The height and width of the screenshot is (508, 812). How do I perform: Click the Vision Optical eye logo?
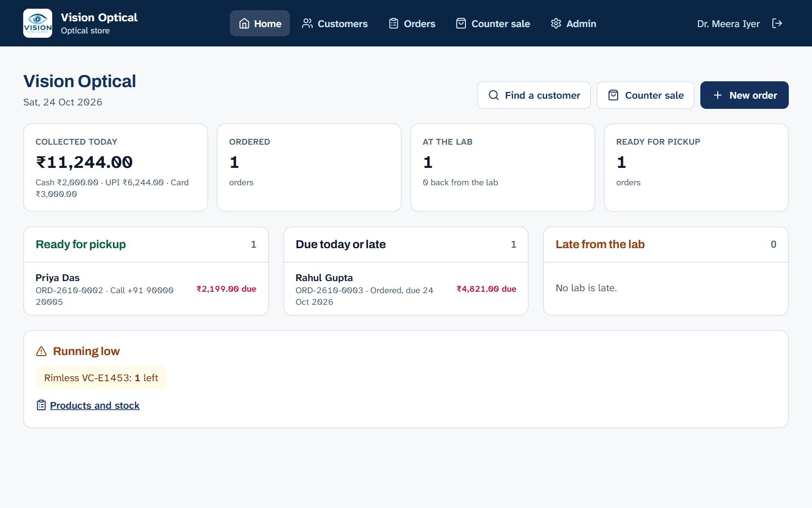coord(38,23)
